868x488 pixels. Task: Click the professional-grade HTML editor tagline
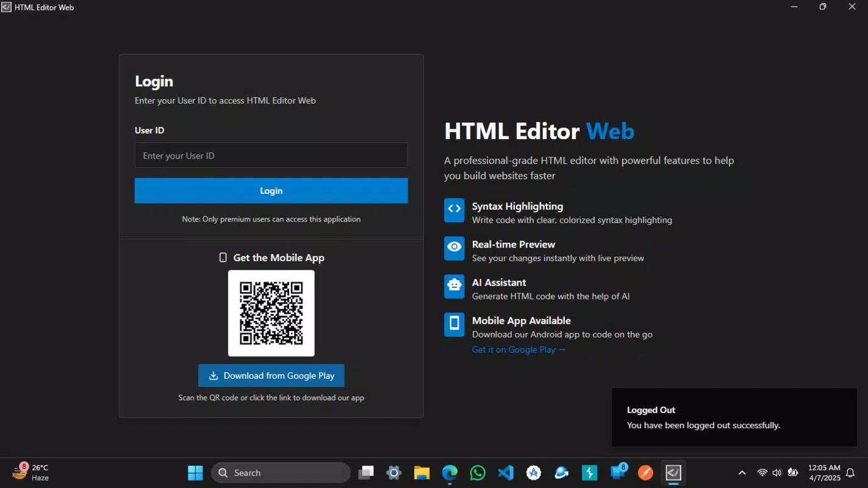[x=589, y=168]
